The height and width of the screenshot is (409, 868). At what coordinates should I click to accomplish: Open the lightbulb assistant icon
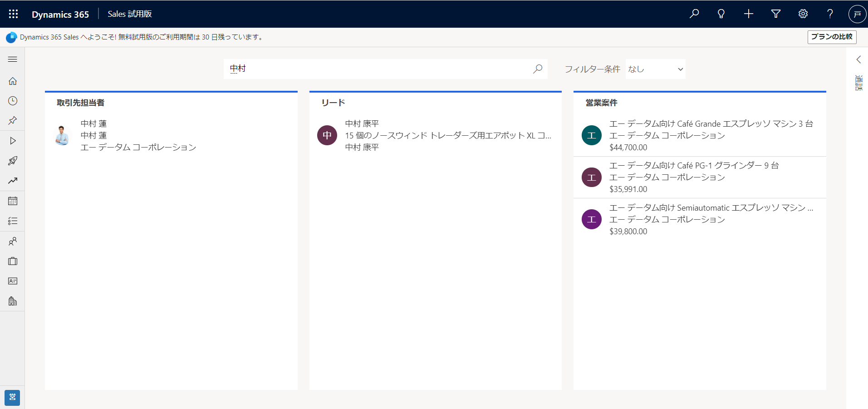pos(721,14)
